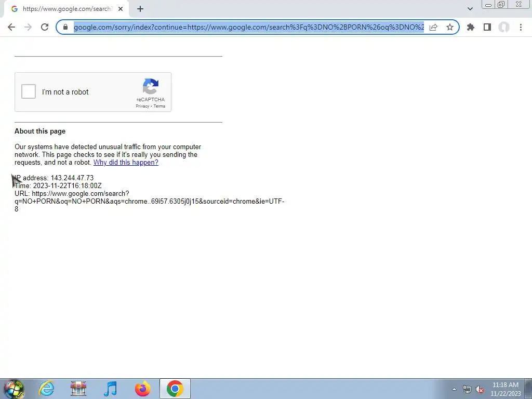
Task: View site information lock icon
Action: pyautogui.click(x=65, y=27)
